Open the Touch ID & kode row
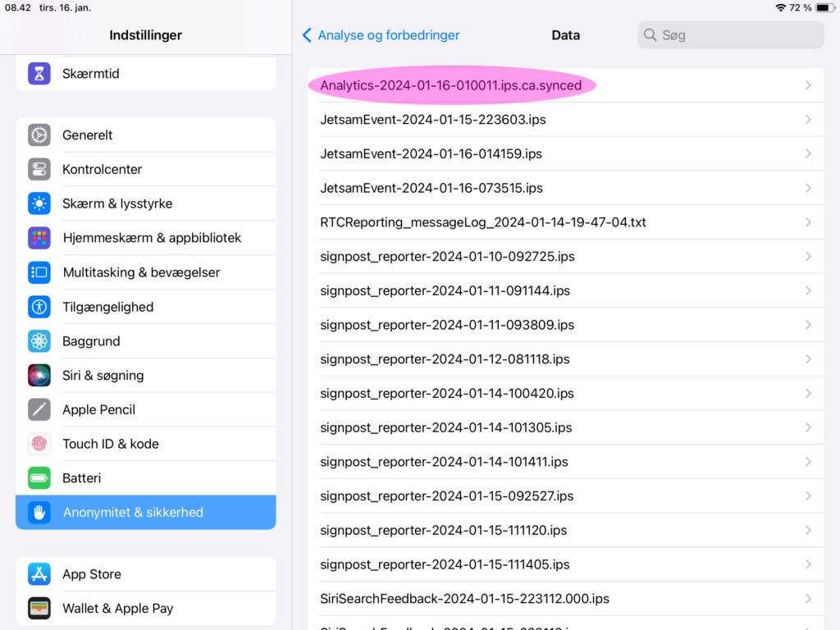This screenshot has width=840, height=630. point(146,444)
